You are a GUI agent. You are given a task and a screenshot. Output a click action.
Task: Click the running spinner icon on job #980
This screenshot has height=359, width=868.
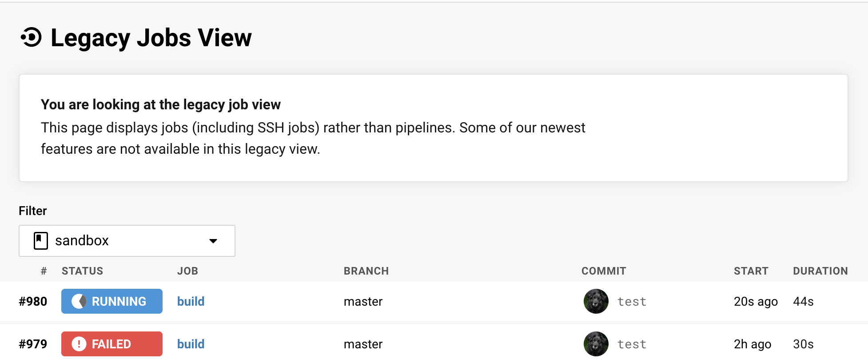click(79, 301)
